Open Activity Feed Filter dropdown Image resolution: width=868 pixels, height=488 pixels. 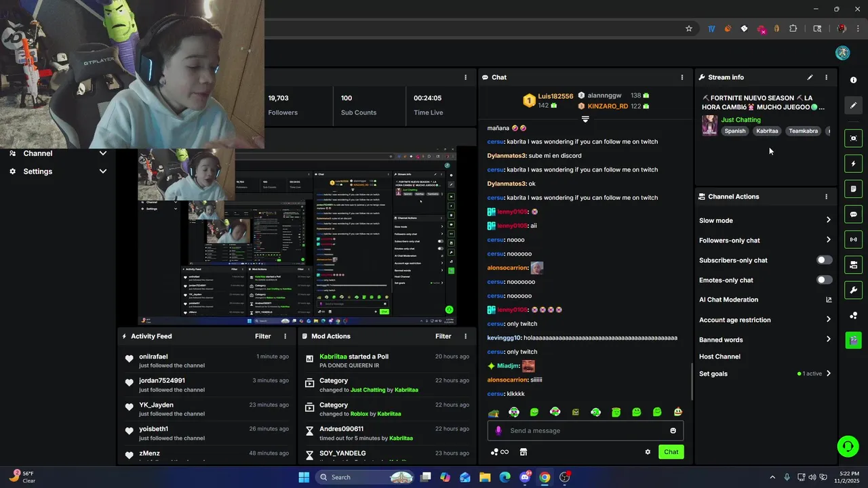pyautogui.click(x=262, y=336)
